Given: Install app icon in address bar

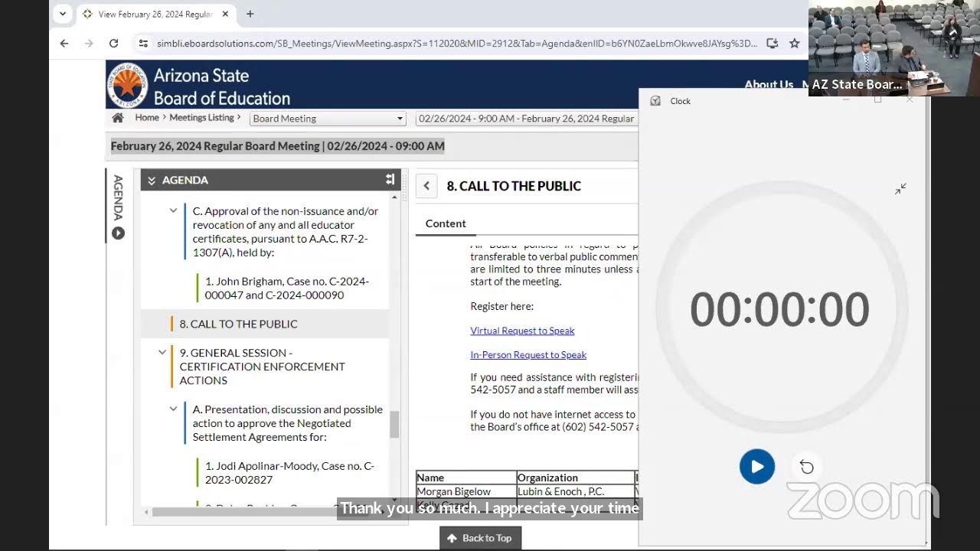Looking at the screenshot, I should [772, 44].
